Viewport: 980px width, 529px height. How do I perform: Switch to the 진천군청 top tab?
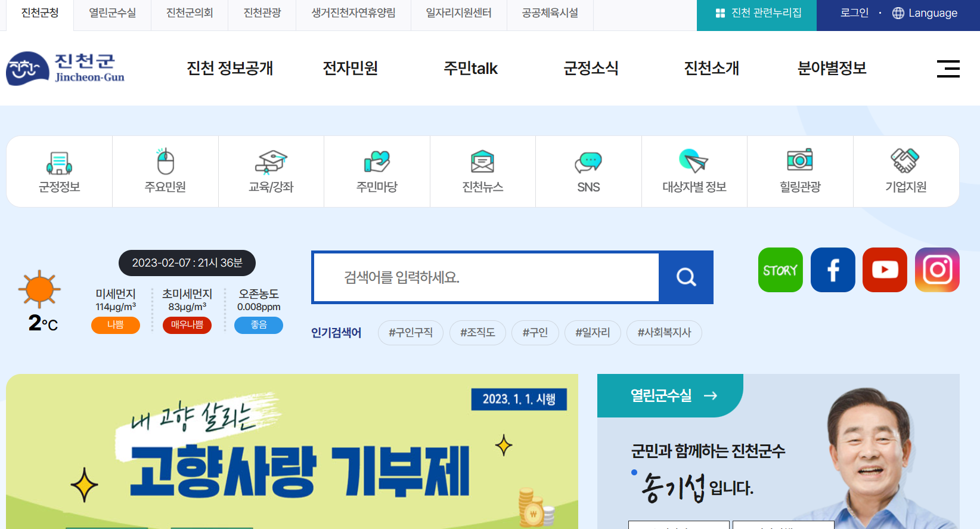(x=40, y=13)
